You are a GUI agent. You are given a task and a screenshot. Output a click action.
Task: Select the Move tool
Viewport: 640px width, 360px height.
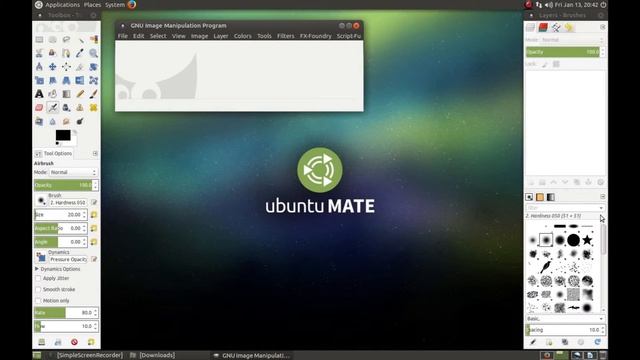pyautogui.click(x=53, y=67)
